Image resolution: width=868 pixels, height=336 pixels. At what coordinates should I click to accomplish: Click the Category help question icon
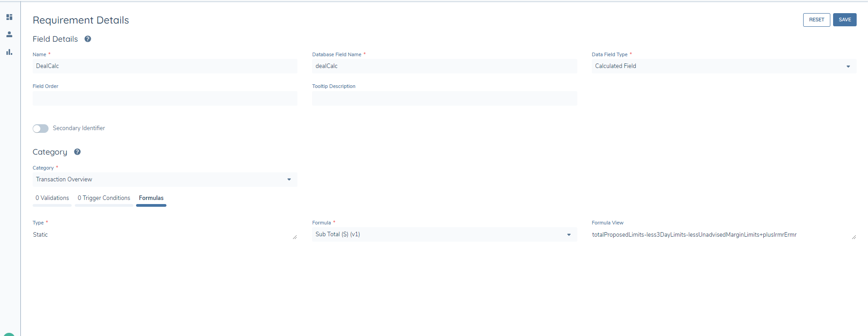78,152
